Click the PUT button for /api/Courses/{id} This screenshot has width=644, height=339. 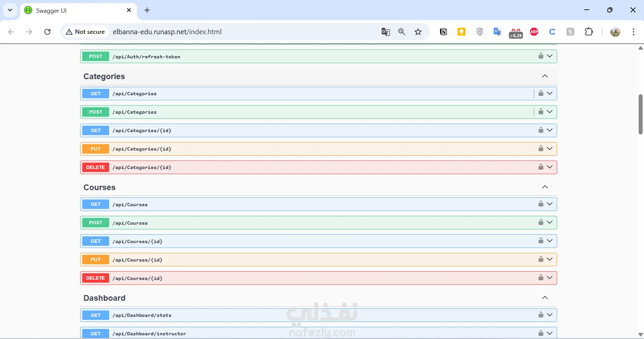[96, 260]
